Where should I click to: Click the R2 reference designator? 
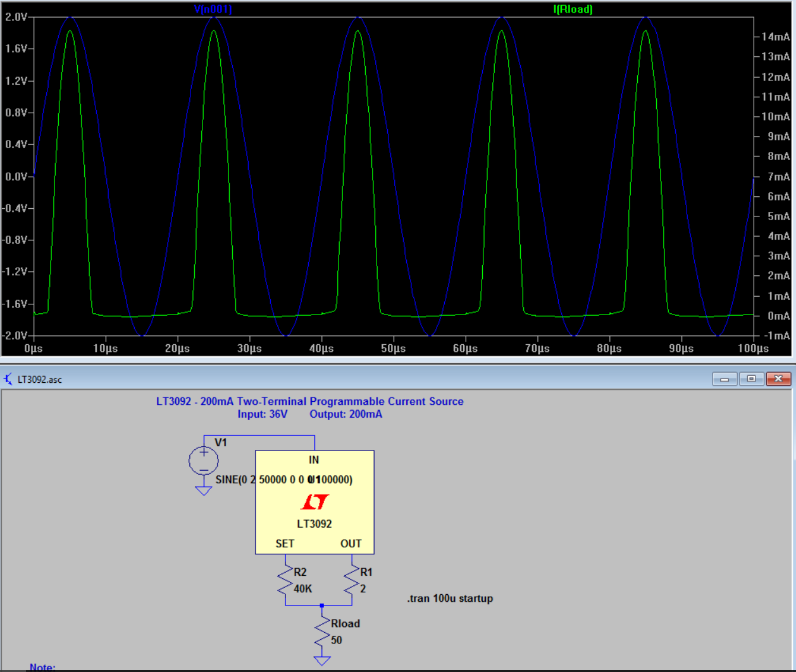coord(300,572)
